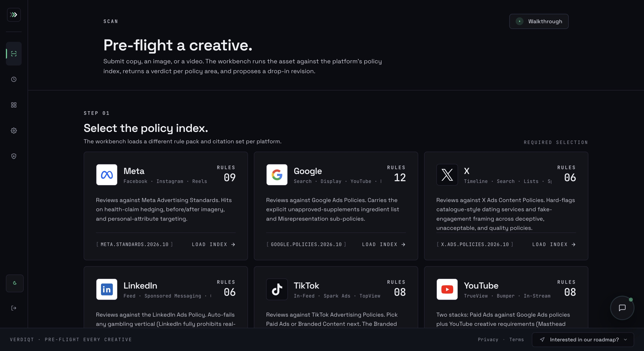Open the Scan page sidebar icon
This screenshot has width=644, height=351.
[x=14, y=54]
